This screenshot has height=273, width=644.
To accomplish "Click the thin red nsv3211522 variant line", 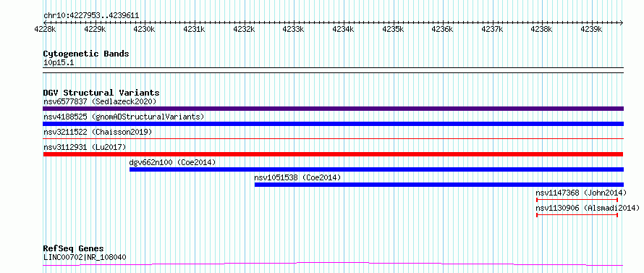I will [x=333, y=139].
